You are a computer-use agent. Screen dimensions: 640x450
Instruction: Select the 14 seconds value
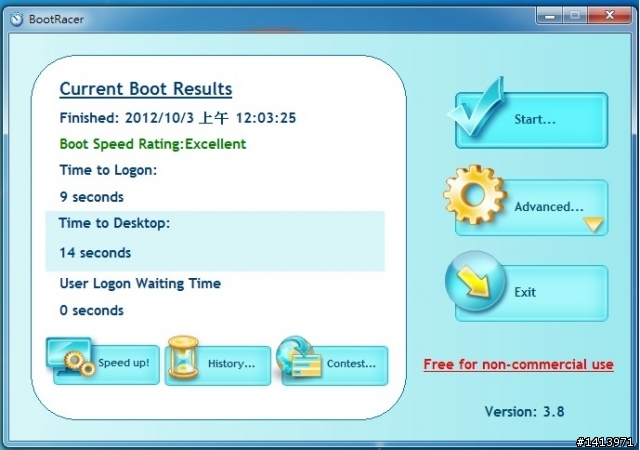[95, 253]
